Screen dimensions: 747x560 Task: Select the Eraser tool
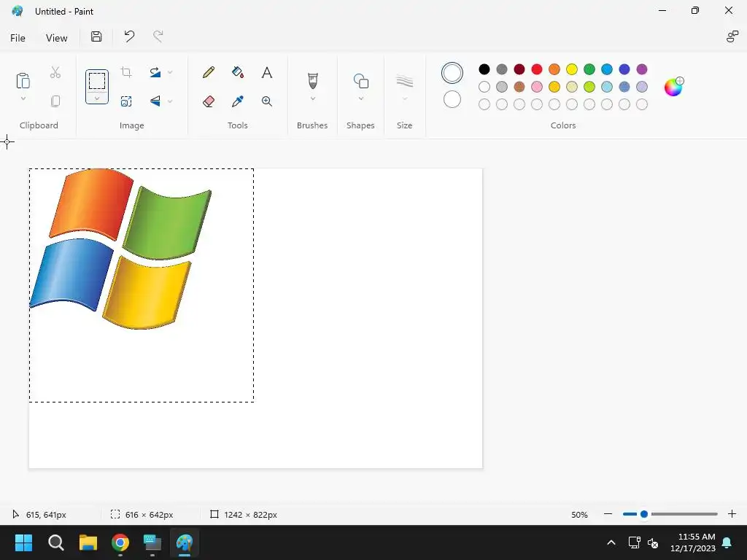(208, 101)
